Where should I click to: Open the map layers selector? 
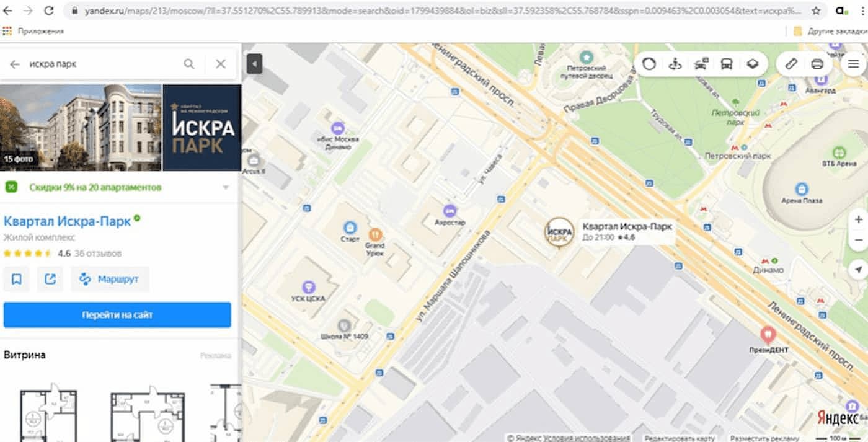point(752,64)
